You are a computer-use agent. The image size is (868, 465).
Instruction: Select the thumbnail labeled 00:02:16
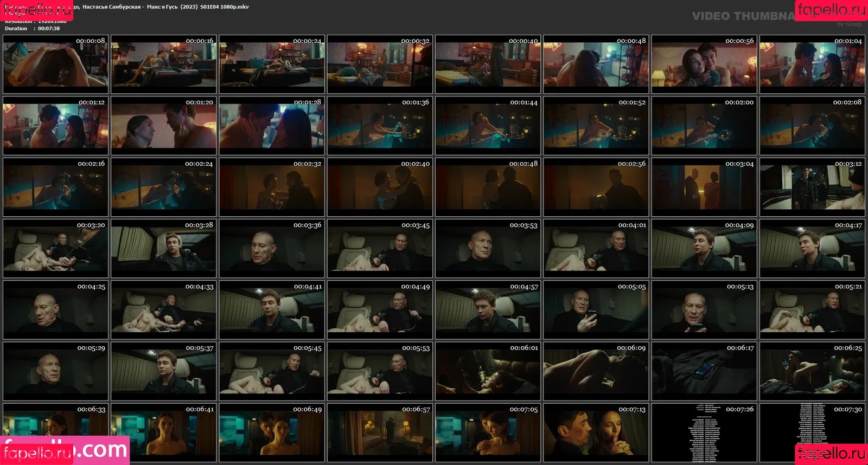[55, 187]
